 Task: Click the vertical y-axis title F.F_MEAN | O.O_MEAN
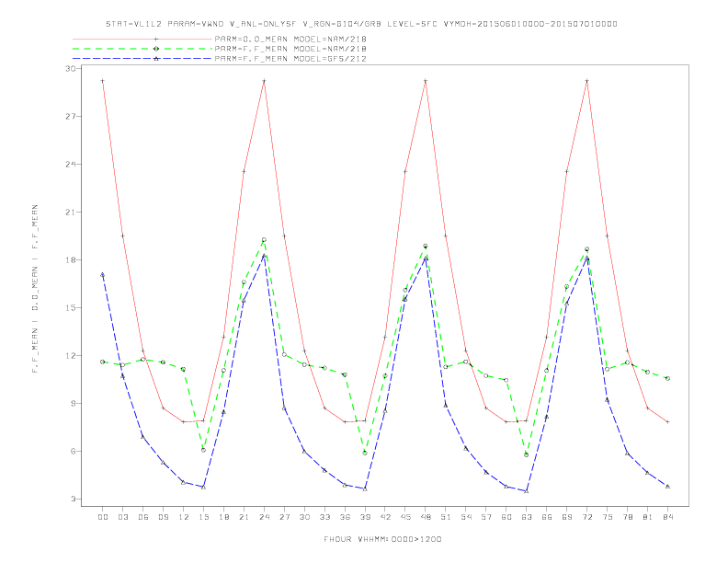tap(35, 289)
